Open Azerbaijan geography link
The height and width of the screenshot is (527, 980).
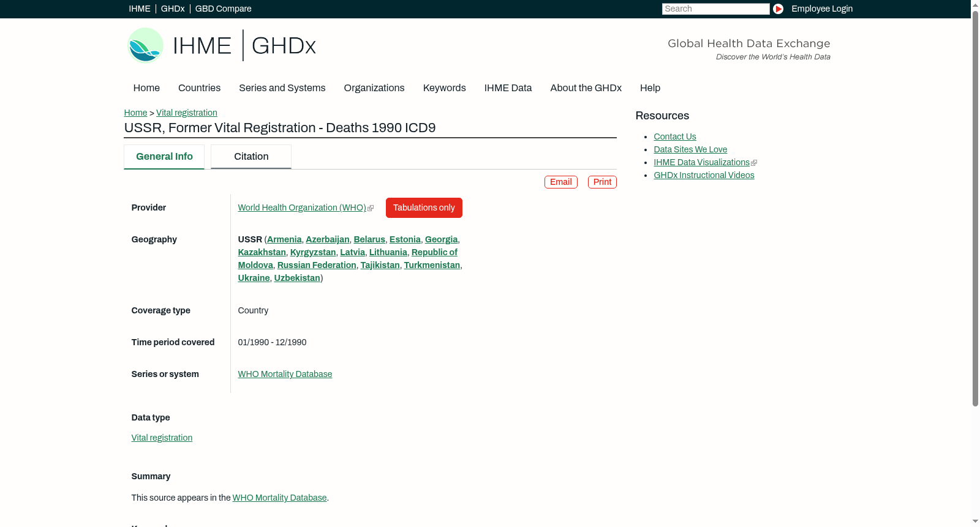point(328,240)
